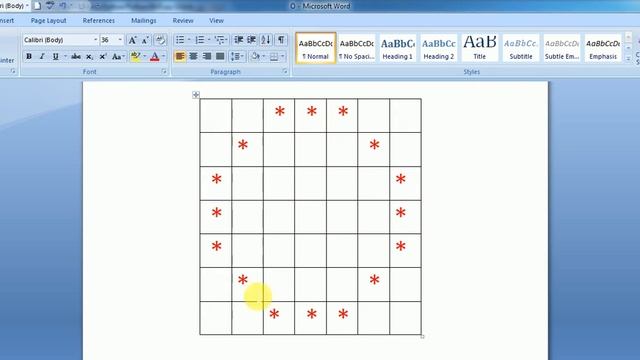Decrease paragraph indent
The height and width of the screenshot is (360, 640).
(x=239, y=40)
